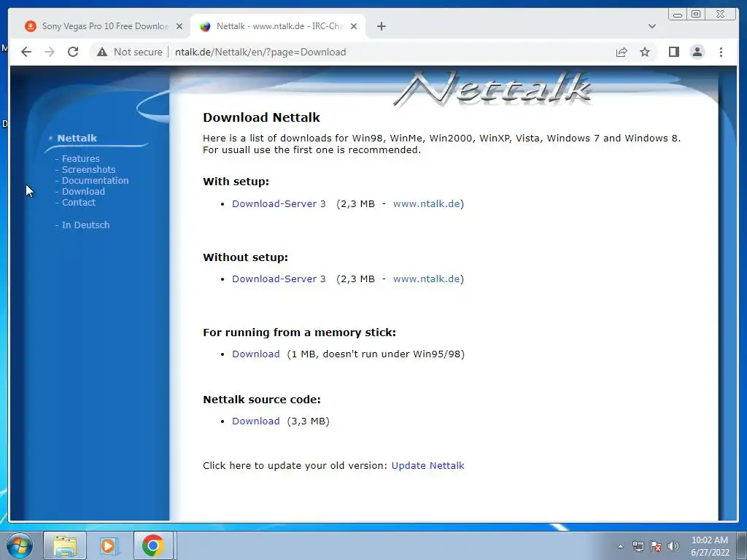Switch language with In Deutsch link
The image size is (747, 560).
(x=86, y=225)
